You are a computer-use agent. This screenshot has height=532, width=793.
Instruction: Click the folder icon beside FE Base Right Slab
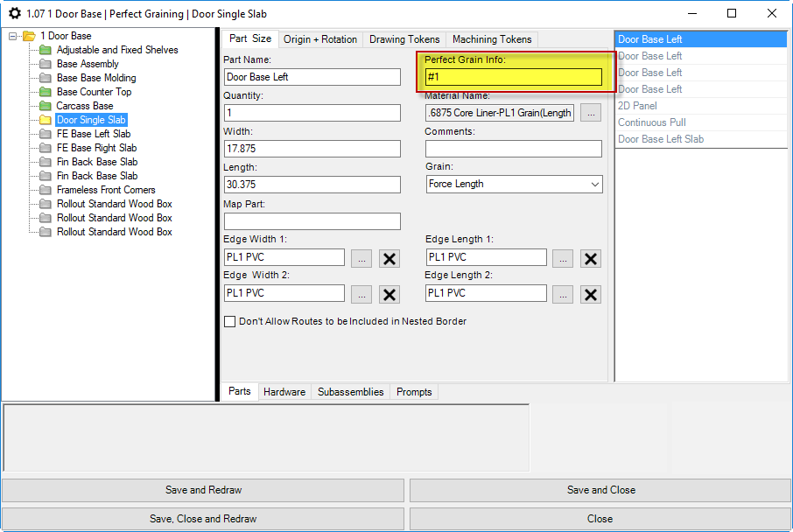tap(46, 148)
